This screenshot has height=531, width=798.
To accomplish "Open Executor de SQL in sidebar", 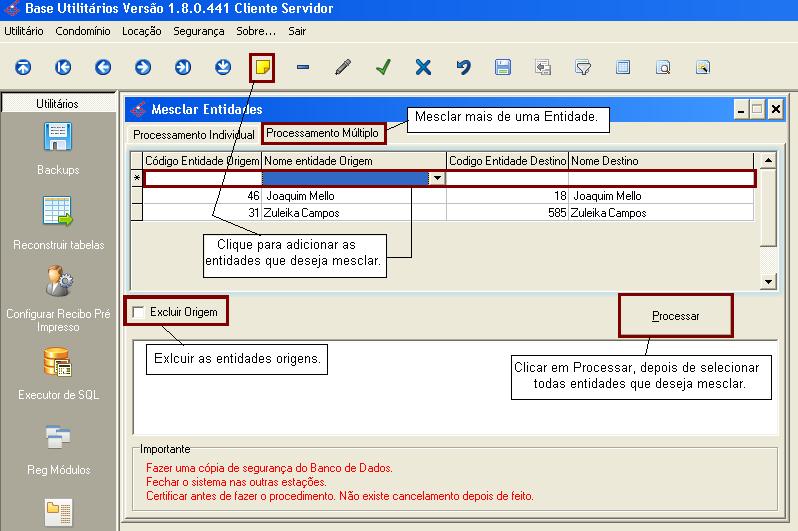I will (x=58, y=373).
